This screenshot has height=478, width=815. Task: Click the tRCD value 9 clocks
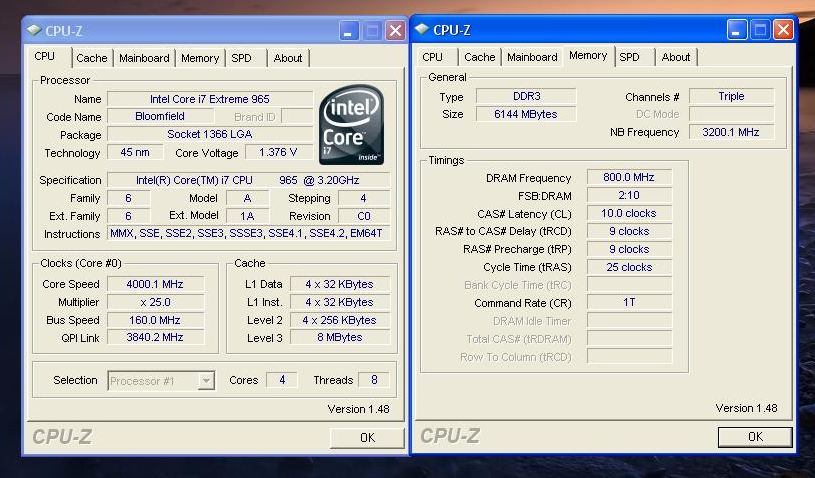click(629, 231)
